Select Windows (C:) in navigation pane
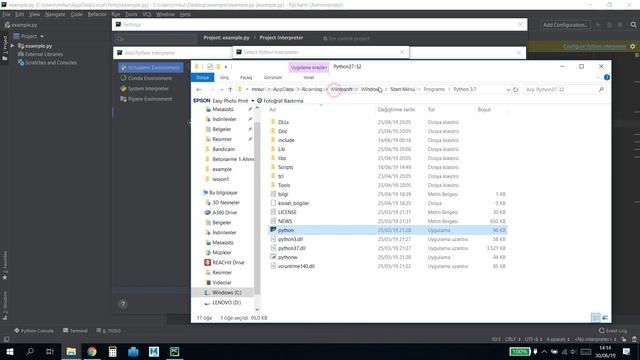Image resolution: width=640 pixels, height=360 pixels. (223, 293)
